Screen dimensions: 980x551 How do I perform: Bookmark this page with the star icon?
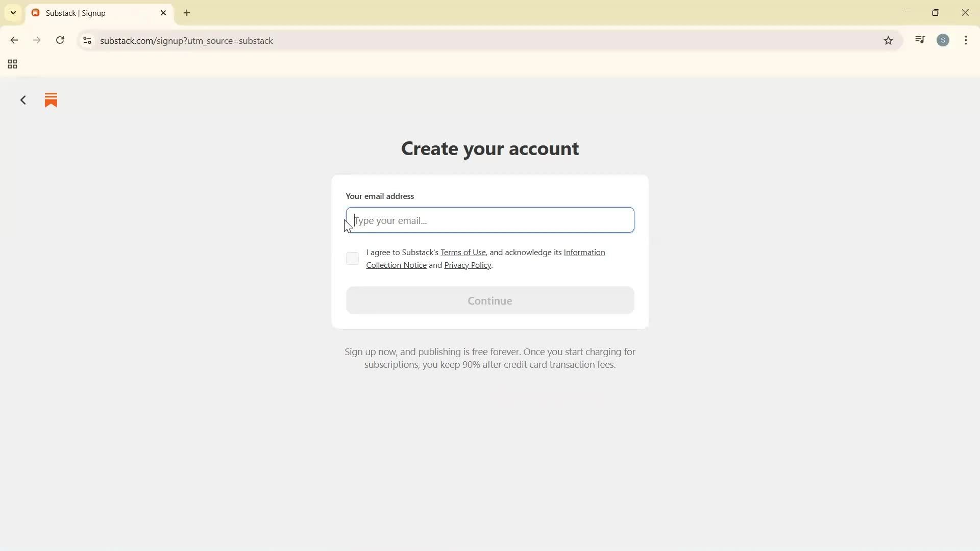click(x=888, y=40)
